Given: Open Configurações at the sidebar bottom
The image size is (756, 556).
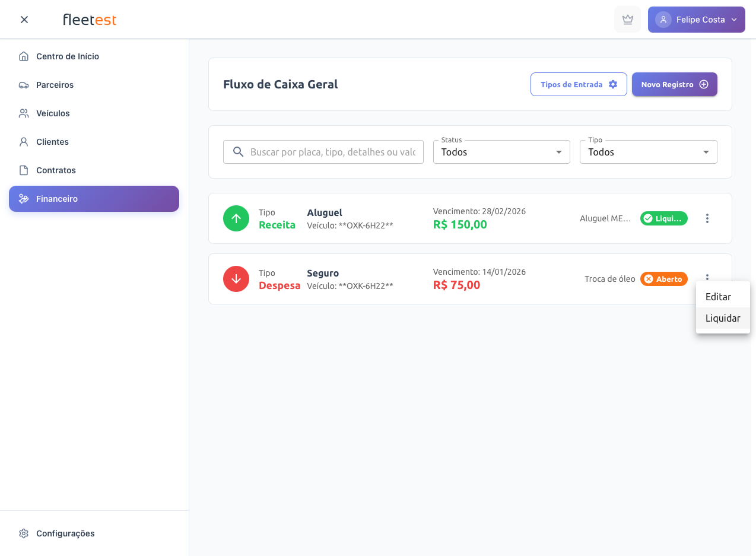Looking at the screenshot, I should coord(65,533).
